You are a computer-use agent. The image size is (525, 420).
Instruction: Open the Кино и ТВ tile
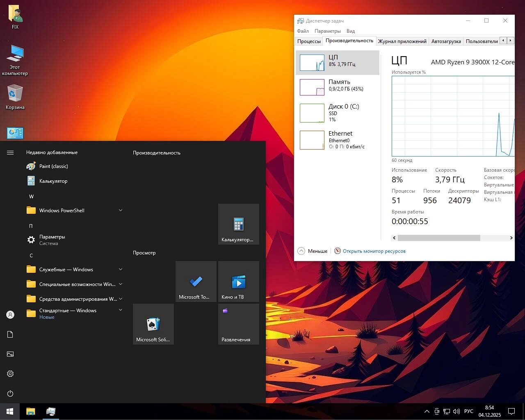[x=238, y=282]
